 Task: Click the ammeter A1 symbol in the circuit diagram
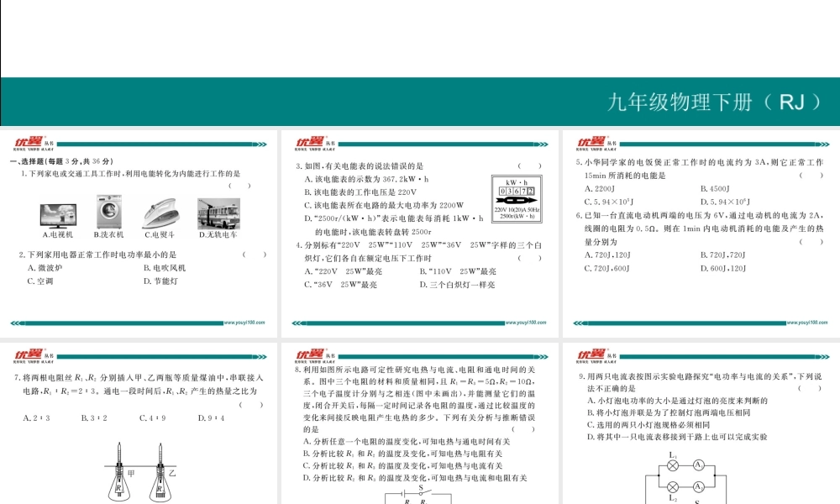(x=698, y=465)
